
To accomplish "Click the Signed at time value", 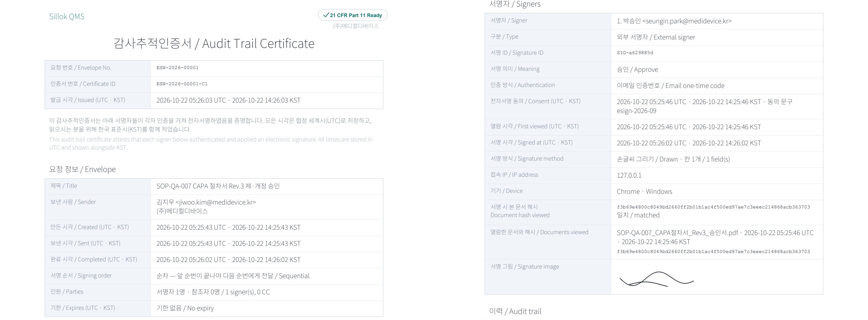I will [689, 143].
